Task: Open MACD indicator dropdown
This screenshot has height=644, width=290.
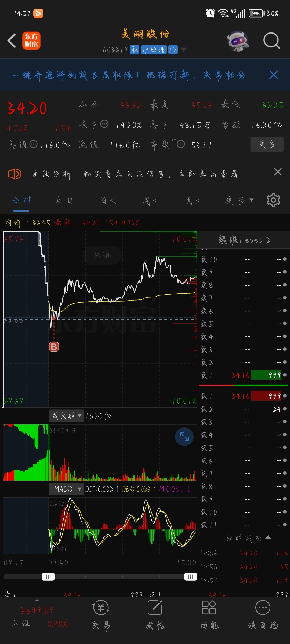Action: (66, 489)
